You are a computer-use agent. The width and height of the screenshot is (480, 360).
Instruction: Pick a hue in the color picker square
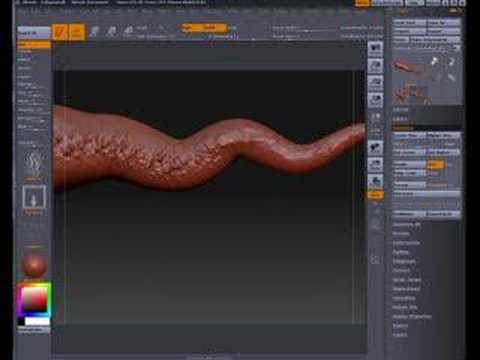[x=34, y=299]
